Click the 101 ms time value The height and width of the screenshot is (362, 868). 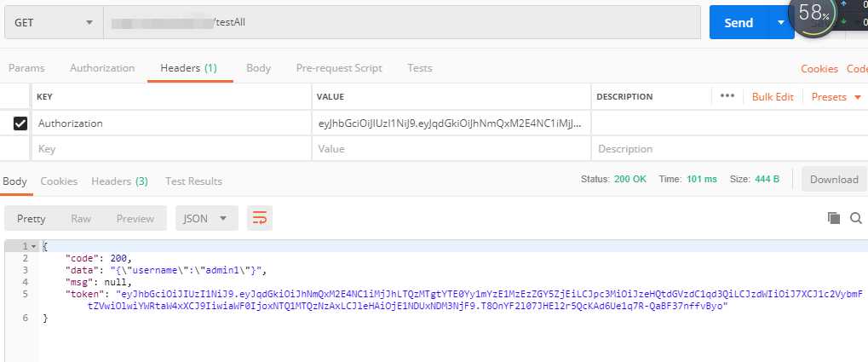702,180
